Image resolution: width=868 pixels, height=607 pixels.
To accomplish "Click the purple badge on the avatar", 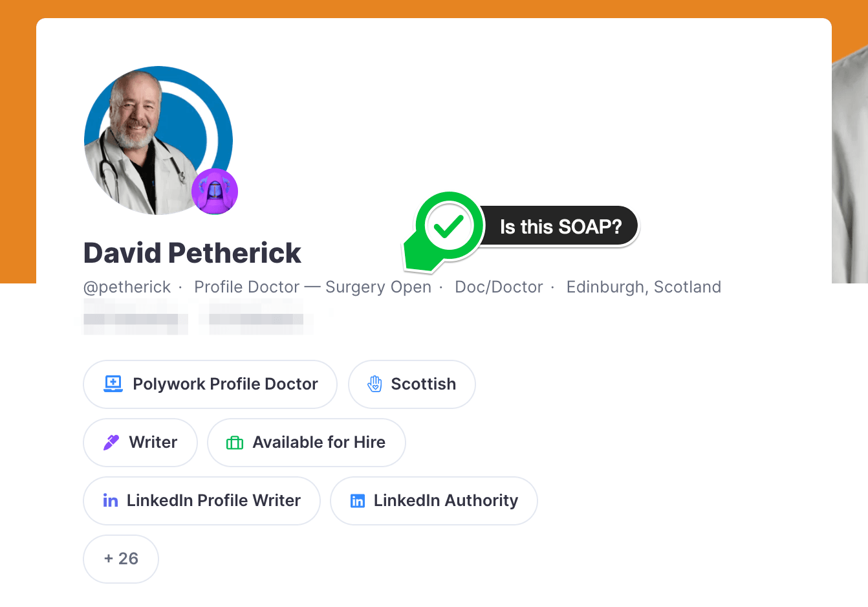I will [215, 192].
